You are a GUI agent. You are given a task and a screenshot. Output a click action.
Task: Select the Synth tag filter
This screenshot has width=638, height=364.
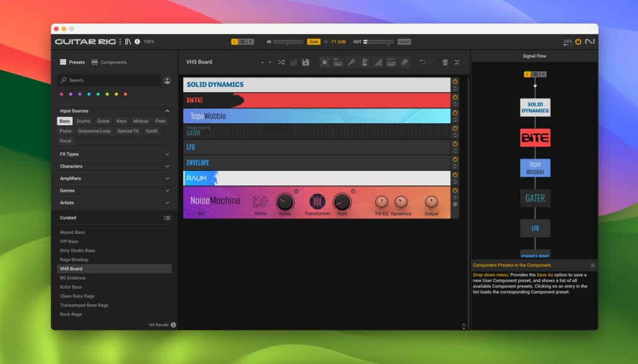[x=152, y=131]
